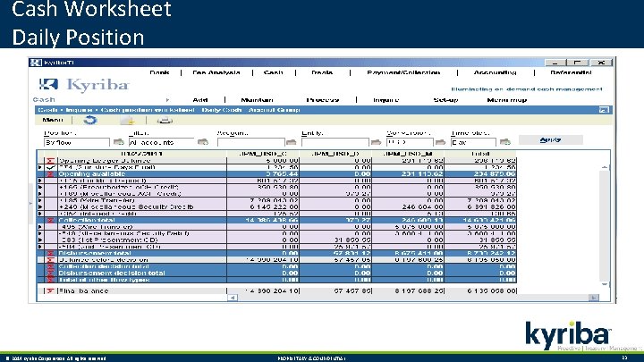Open the Deals top menu
Screen dimensions: 644x362
pyautogui.click(x=322, y=72)
